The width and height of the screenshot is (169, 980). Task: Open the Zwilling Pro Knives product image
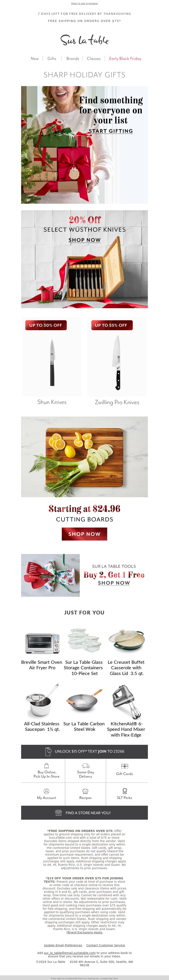(117, 357)
